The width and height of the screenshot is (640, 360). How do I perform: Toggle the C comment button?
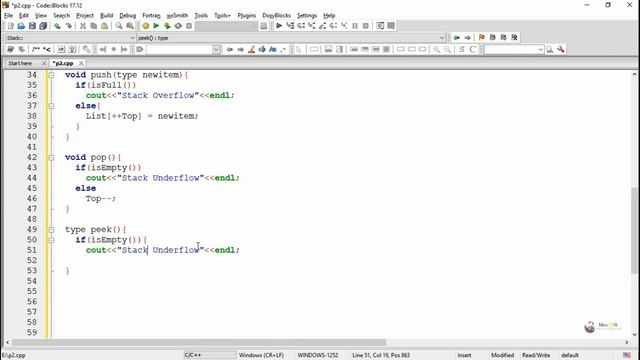tap(473, 49)
